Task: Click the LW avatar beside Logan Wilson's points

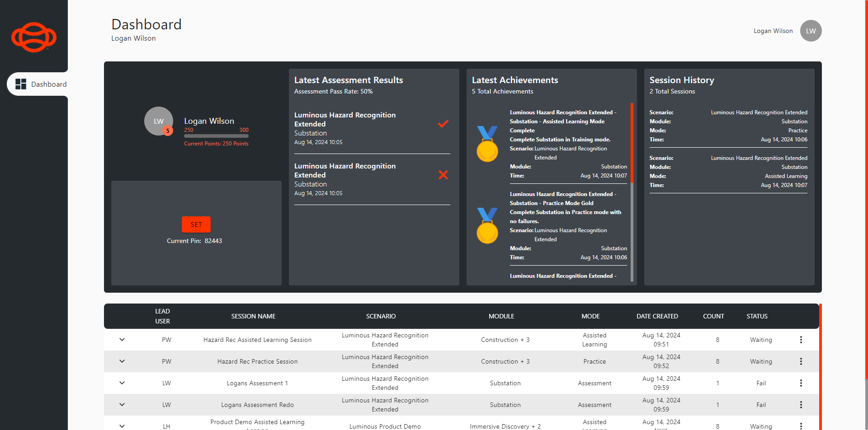Action: [x=158, y=121]
